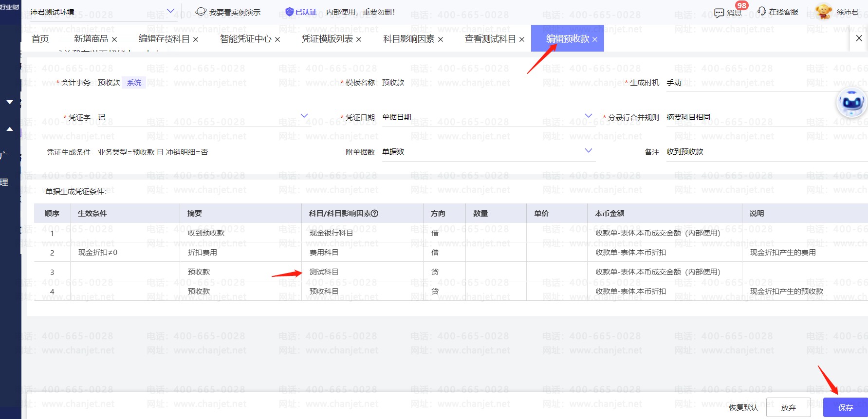Switch to the 凭证模版列表 tab
Viewport: 868px width, 419px height.
click(x=327, y=39)
